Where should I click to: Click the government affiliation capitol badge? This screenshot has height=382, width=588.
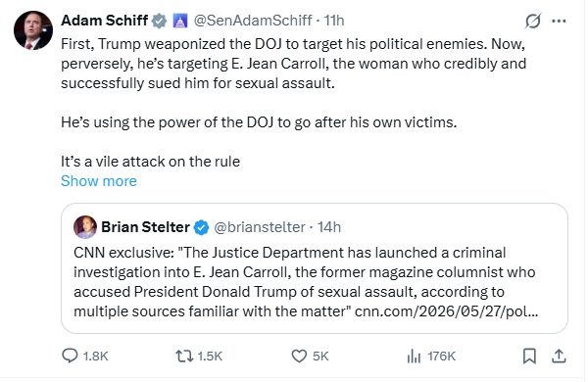tap(180, 21)
